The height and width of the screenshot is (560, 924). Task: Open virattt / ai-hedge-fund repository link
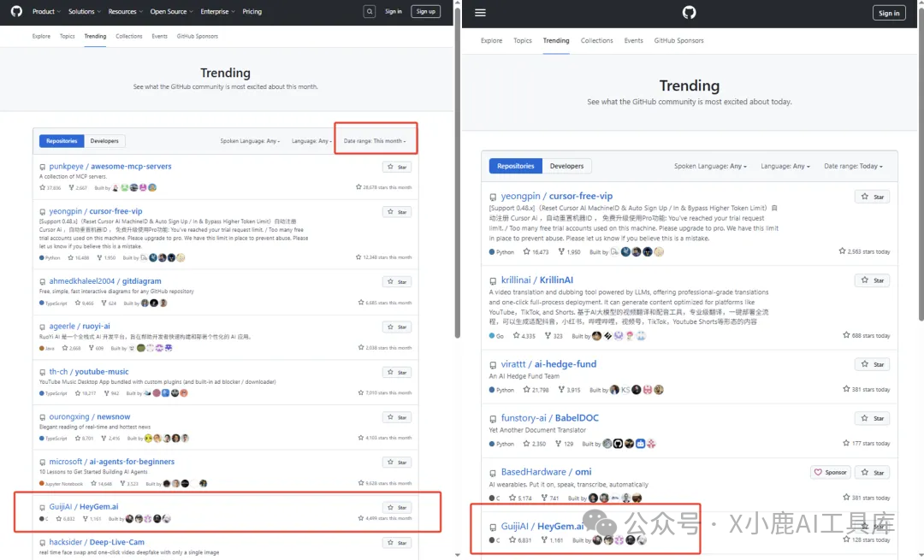point(548,364)
